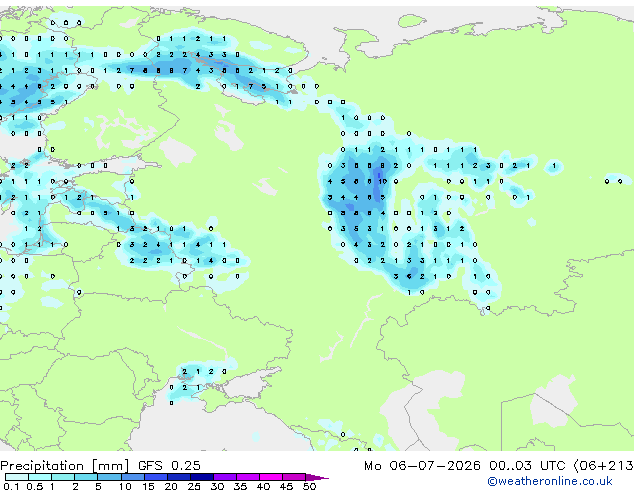Click the 'Mo' weekday label
The width and height of the screenshot is (634, 490).
click(372, 466)
